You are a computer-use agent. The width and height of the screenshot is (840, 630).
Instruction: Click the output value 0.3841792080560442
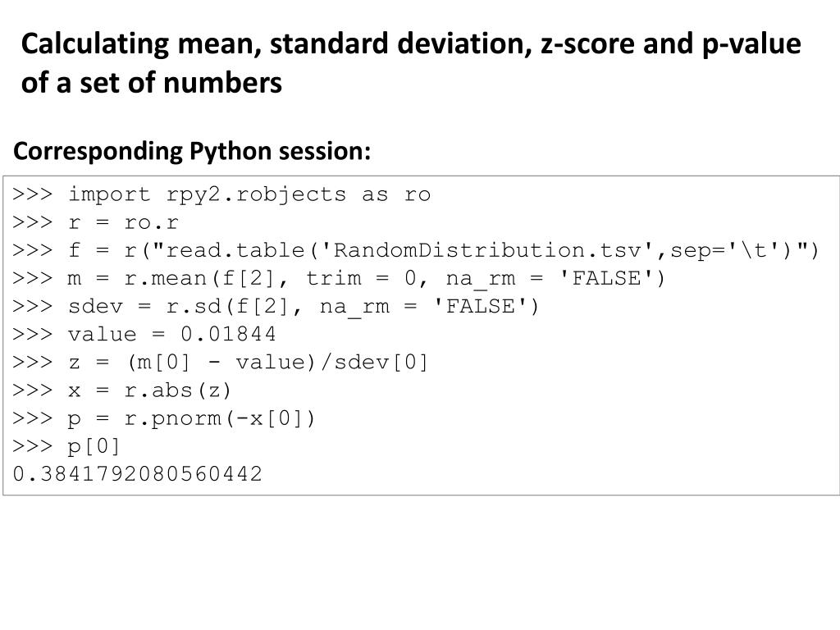coord(137,473)
